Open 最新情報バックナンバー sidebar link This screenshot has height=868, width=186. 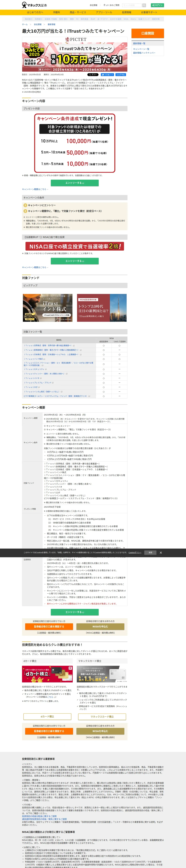click(144, 53)
